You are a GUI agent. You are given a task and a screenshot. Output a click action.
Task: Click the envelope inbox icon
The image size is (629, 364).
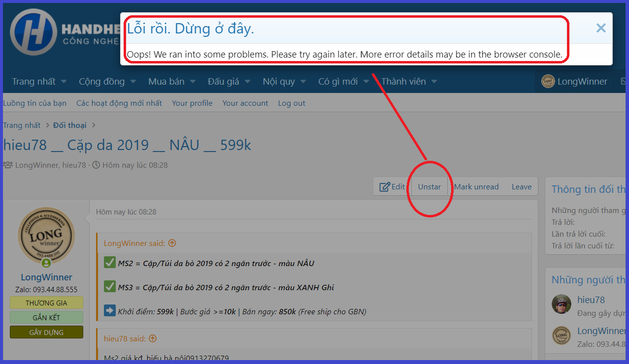(x=624, y=82)
